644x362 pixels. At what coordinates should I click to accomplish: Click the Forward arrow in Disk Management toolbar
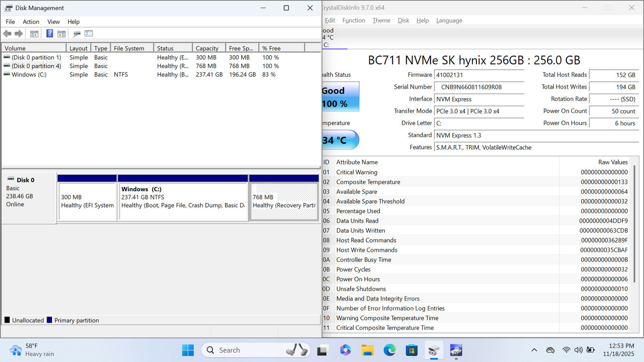coord(19,34)
